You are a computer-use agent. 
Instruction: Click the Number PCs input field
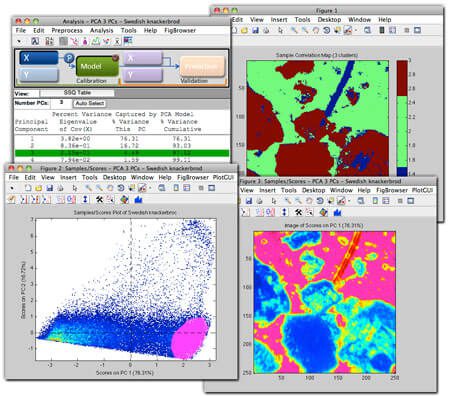coord(61,103)
